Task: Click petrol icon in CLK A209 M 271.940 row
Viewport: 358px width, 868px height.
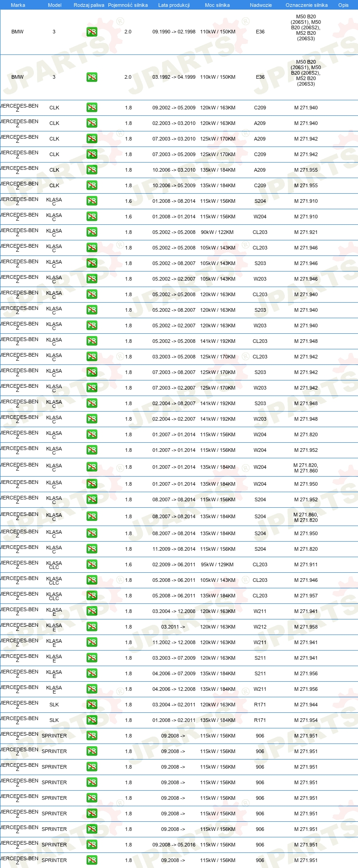Action: pyautogui.click(x=92, y=123)
